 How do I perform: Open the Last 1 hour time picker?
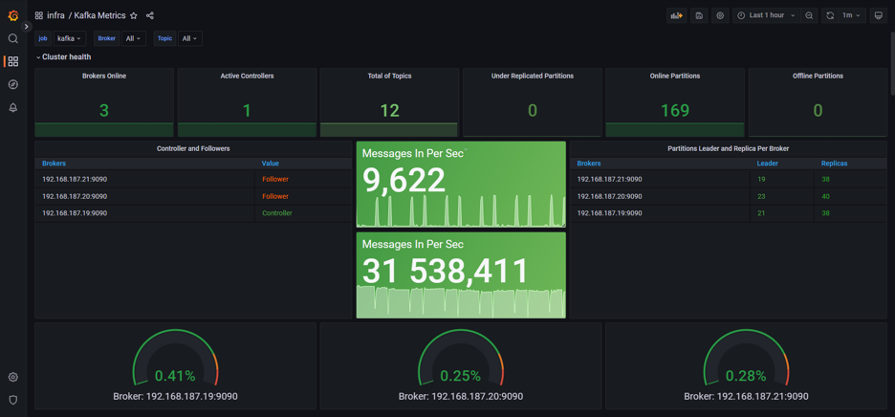pyautogui.click(x=767, y=15)
